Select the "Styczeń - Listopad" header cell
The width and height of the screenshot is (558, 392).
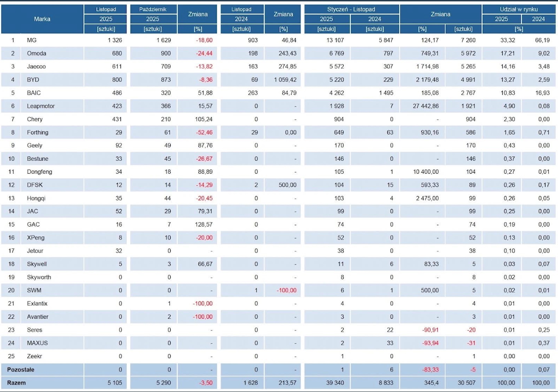[351, 9]
